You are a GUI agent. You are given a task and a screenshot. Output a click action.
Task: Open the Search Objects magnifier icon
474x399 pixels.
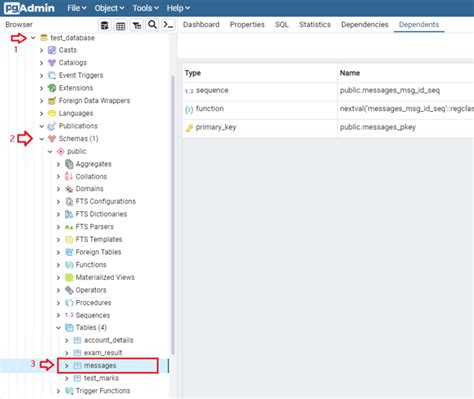pos(152,25)
